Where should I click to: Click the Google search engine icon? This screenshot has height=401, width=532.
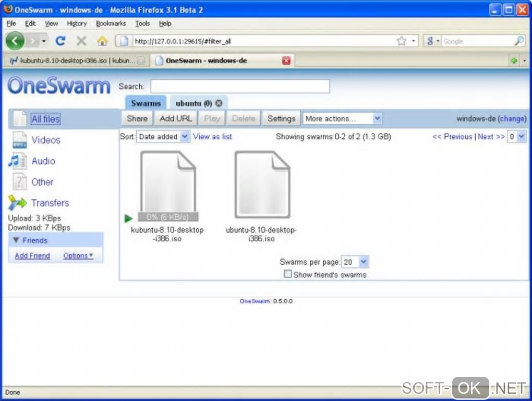pyautogui.click(x=430, y=41)
